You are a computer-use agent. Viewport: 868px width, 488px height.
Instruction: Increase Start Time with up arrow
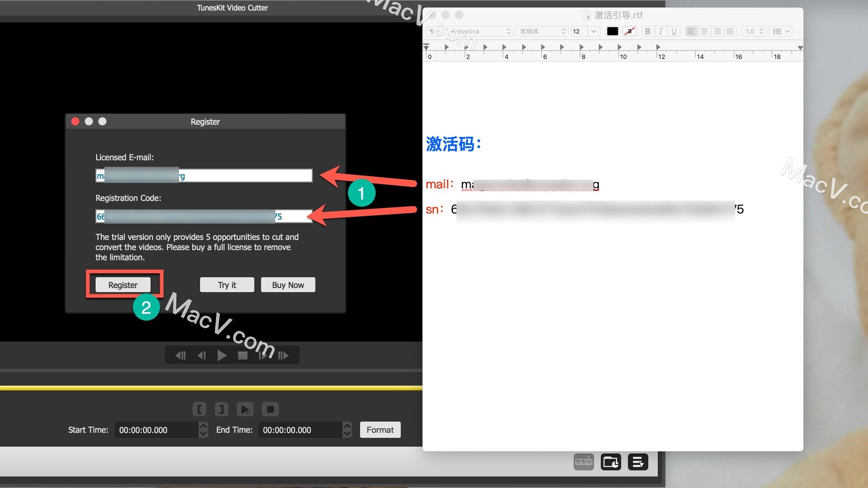point(203,426)
